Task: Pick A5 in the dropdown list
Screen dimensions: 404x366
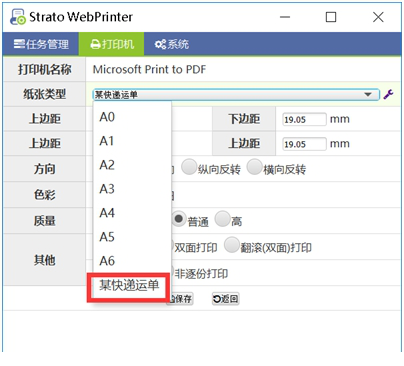Action: coord(132,237)
